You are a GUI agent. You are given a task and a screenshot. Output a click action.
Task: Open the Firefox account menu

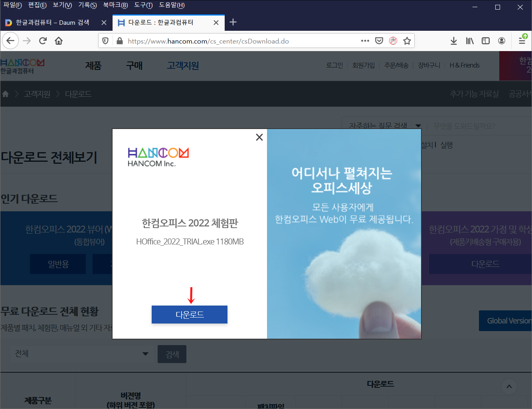pyautogui.click(x=502, y=41)
